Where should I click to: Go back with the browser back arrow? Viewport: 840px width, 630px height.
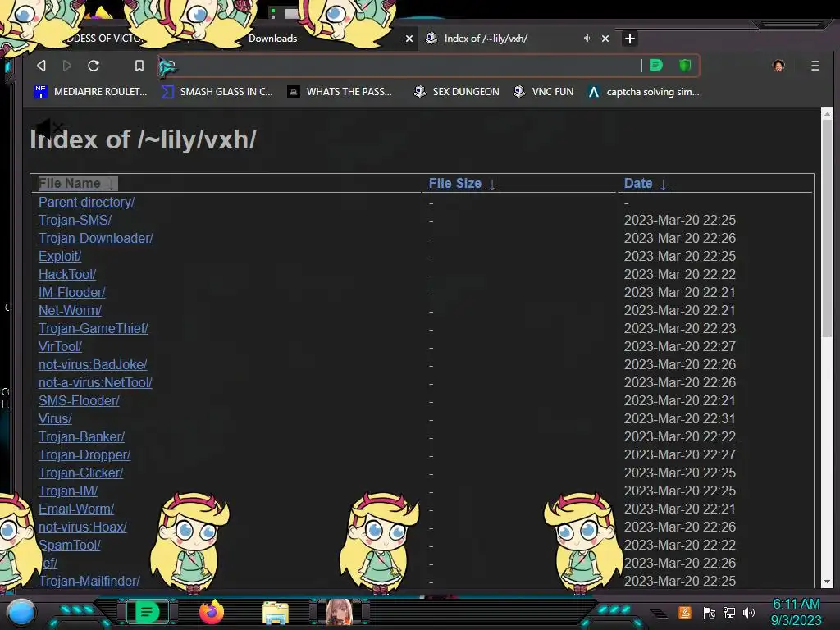pos(41,66)
